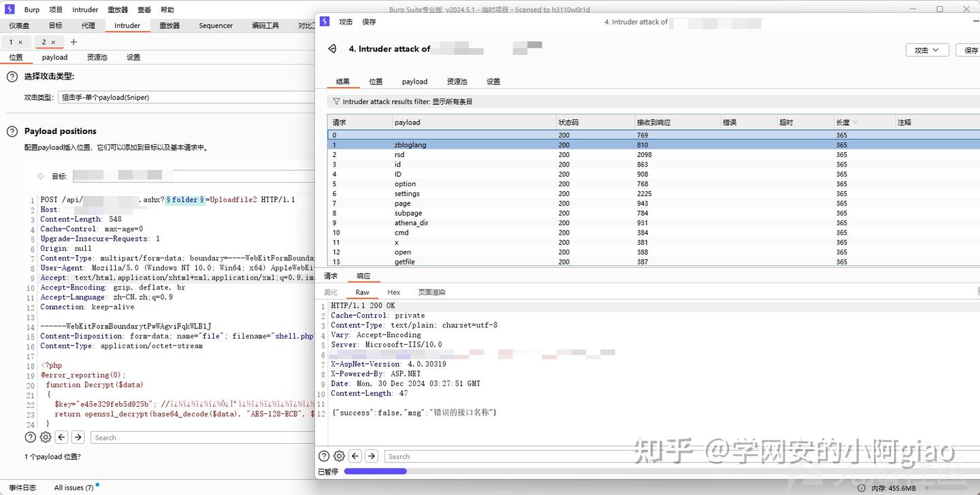
Task: Click the target icon beside 目标 field
Action: coord(40,176)
